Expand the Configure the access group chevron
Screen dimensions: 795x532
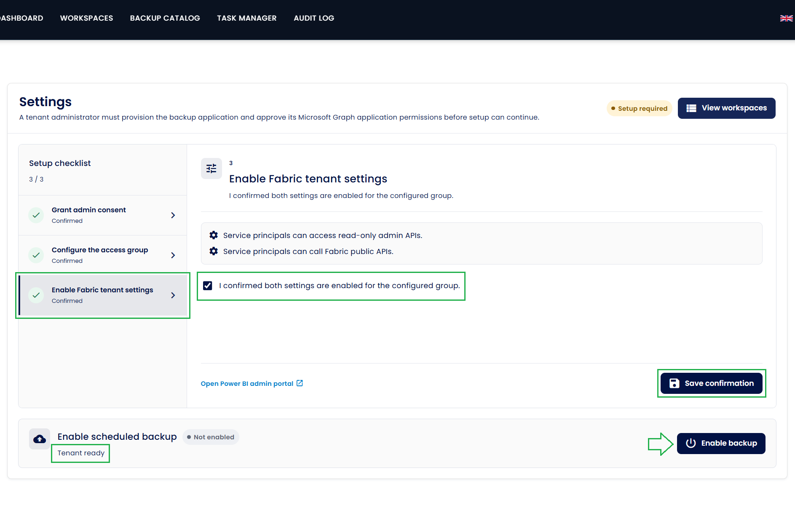173,255
